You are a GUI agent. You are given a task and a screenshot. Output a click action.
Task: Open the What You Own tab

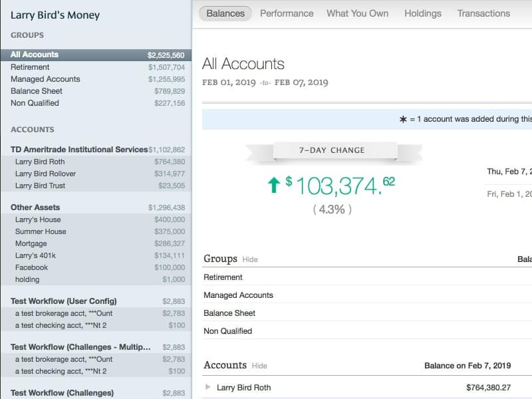pos(357,13)
